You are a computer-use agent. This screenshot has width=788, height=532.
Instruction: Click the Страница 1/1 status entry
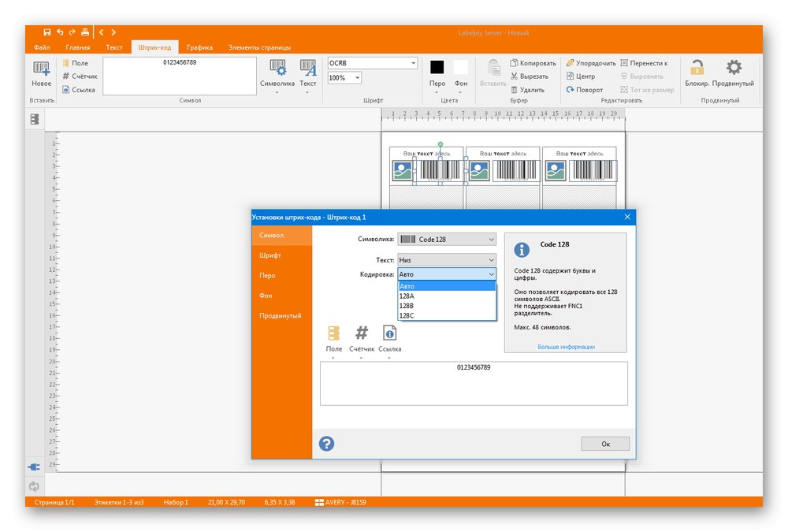54,502
